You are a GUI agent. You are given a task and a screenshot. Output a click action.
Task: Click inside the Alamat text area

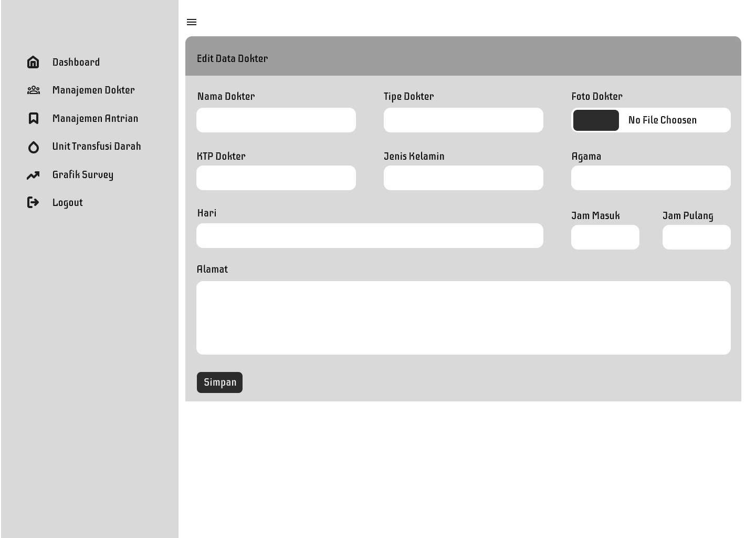tap(463, 318)
